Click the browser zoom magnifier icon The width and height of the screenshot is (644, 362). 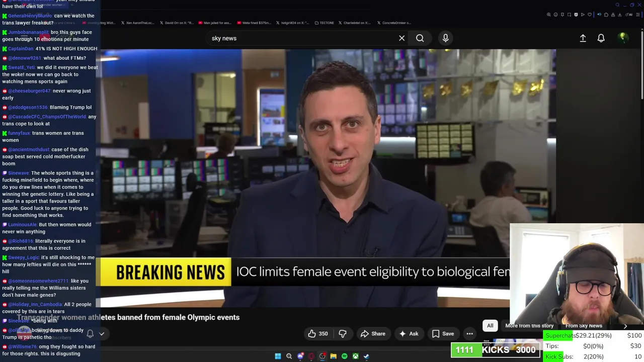coord(549,15)
